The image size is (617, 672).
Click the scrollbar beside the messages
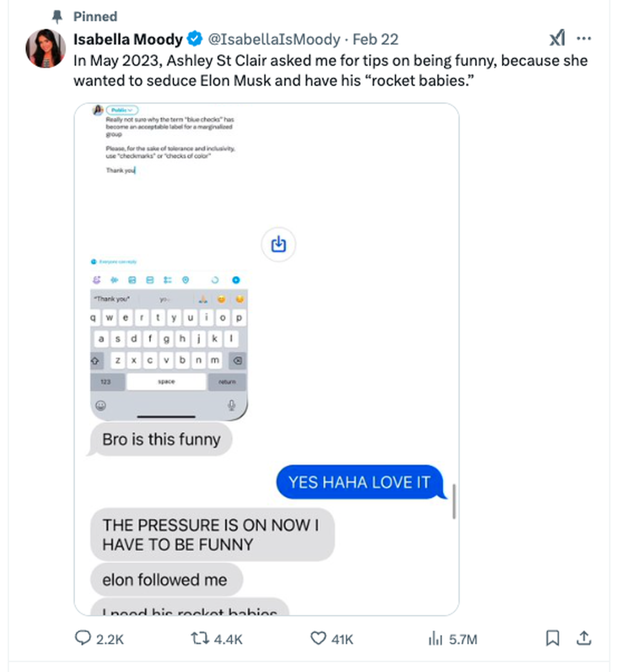point(453,501)
